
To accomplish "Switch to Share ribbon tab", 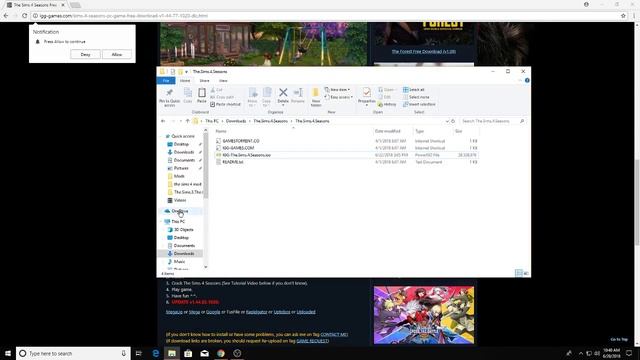I will click(204, 81).
